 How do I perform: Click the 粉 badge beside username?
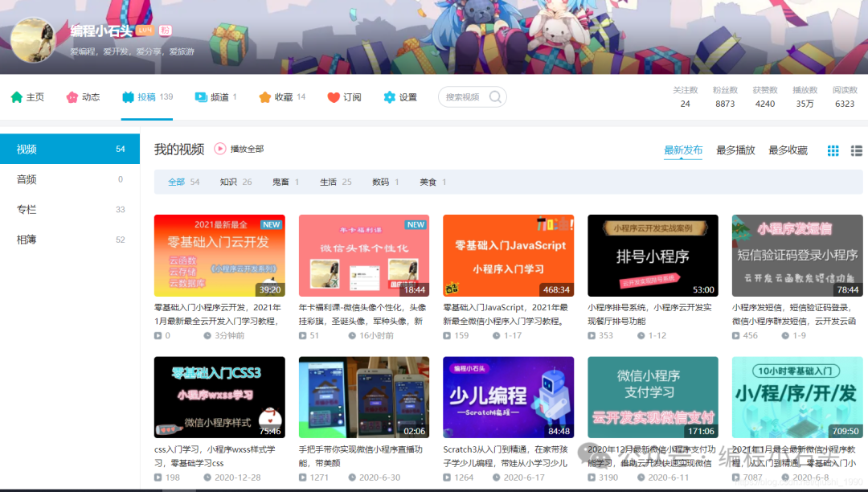(165, 31)
